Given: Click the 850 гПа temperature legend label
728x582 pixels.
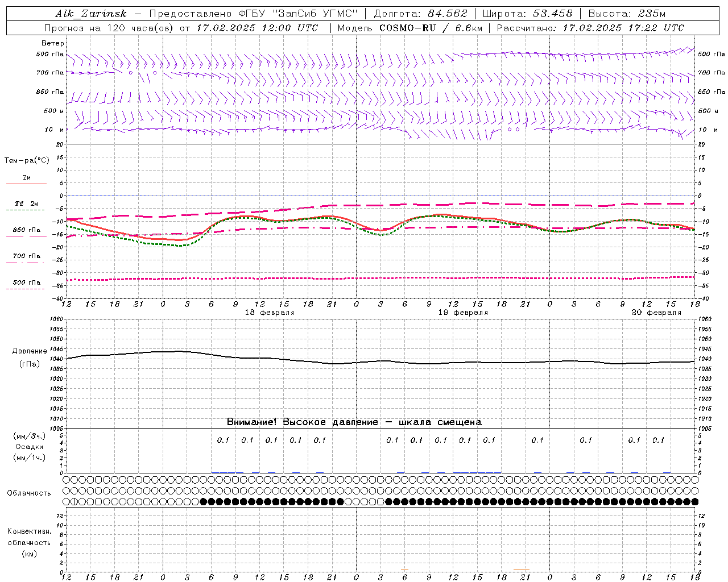Looking at the screenshot, I should (27, 230).
